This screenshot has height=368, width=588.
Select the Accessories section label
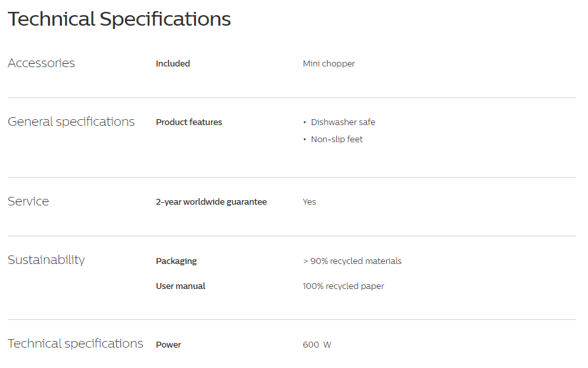click(x=41, y=63)
